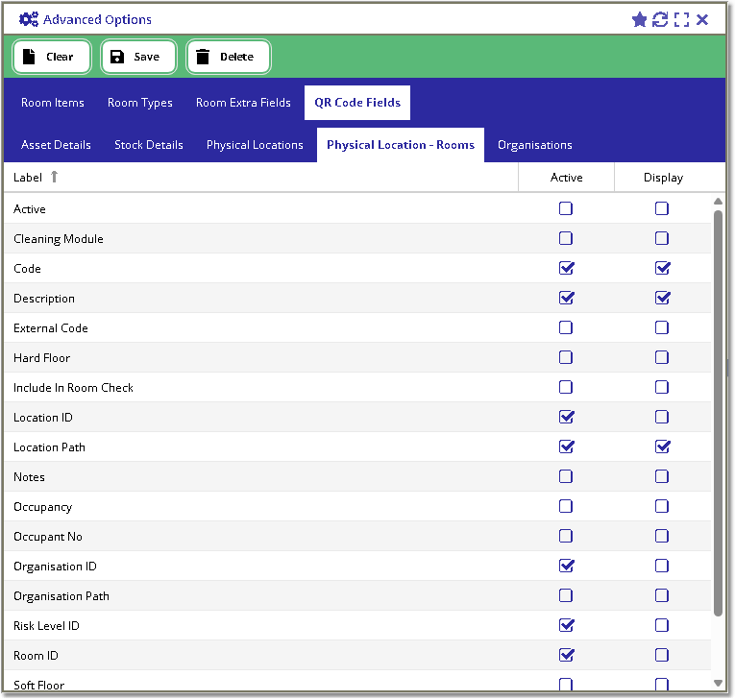735x700 pixels.
Task: Open the Room Extra Fields tab
Action: tap(243, 103)
